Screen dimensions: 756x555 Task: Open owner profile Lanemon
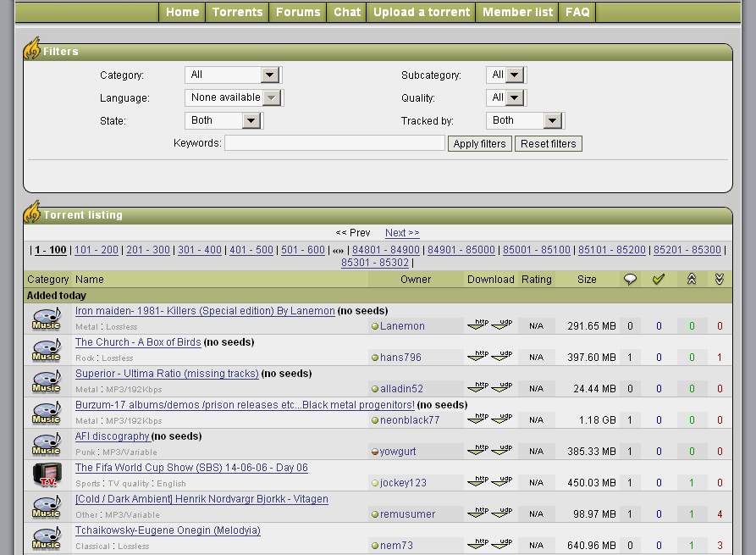(402, 326)
